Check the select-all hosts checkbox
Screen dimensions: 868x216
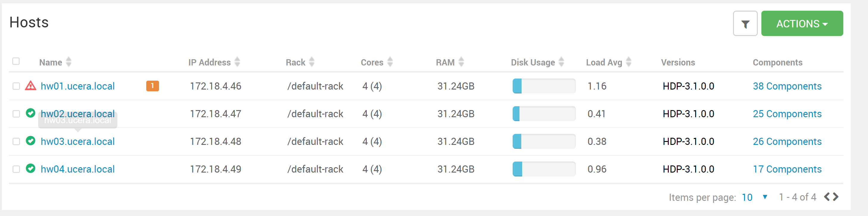click(x=16, y=61)
